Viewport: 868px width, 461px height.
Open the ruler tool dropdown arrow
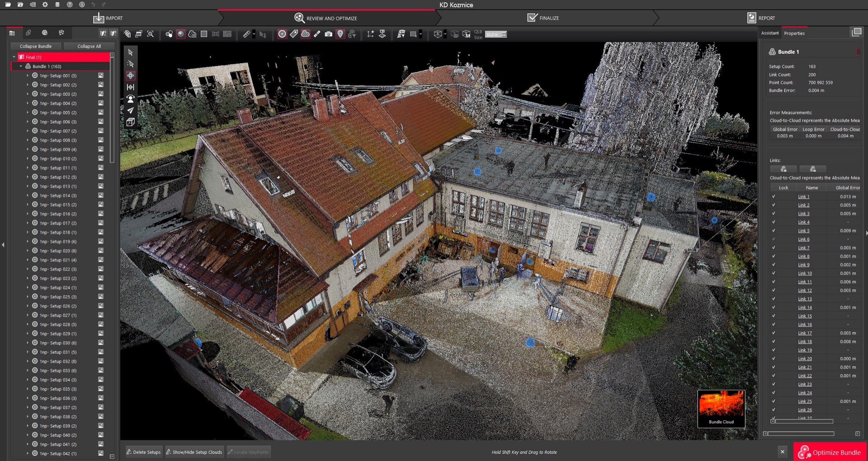[254, 34]
